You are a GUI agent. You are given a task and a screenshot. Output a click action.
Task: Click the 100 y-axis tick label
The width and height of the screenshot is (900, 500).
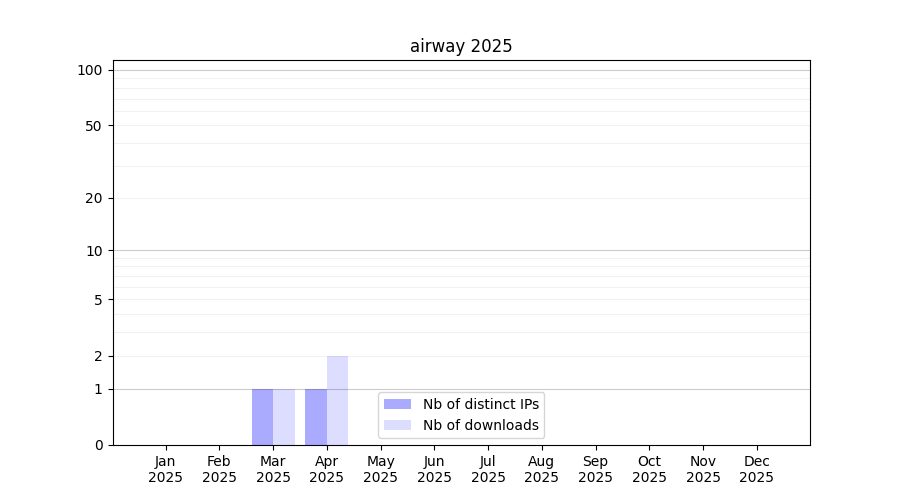[x=90, y=70]
